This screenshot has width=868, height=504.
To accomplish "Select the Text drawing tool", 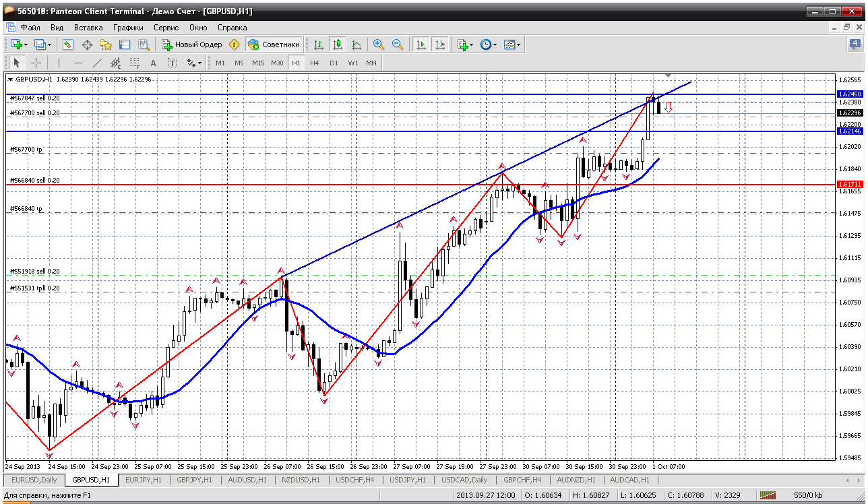I will click(153, 63).
